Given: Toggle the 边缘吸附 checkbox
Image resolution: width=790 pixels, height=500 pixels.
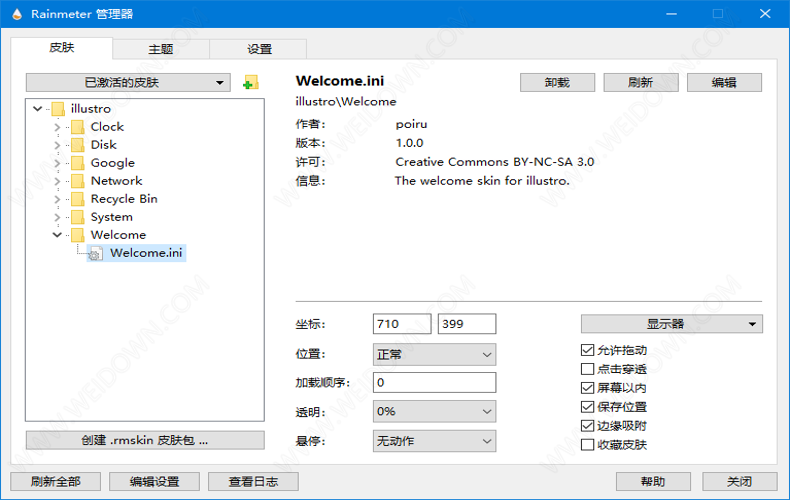Looking at the screenshot, I should tap(587, 426).
